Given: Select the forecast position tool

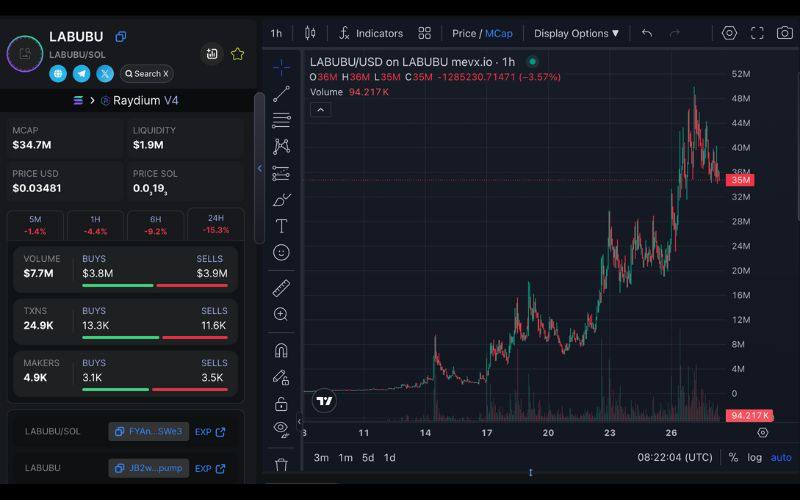Looking at the screenshot, I should (281, 173).
